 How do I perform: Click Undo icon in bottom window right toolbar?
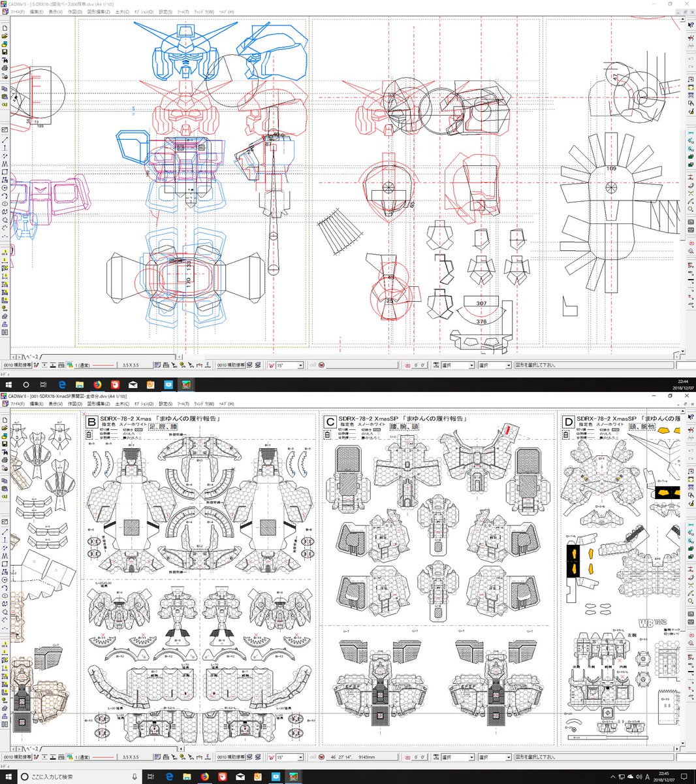pos(691,451)
